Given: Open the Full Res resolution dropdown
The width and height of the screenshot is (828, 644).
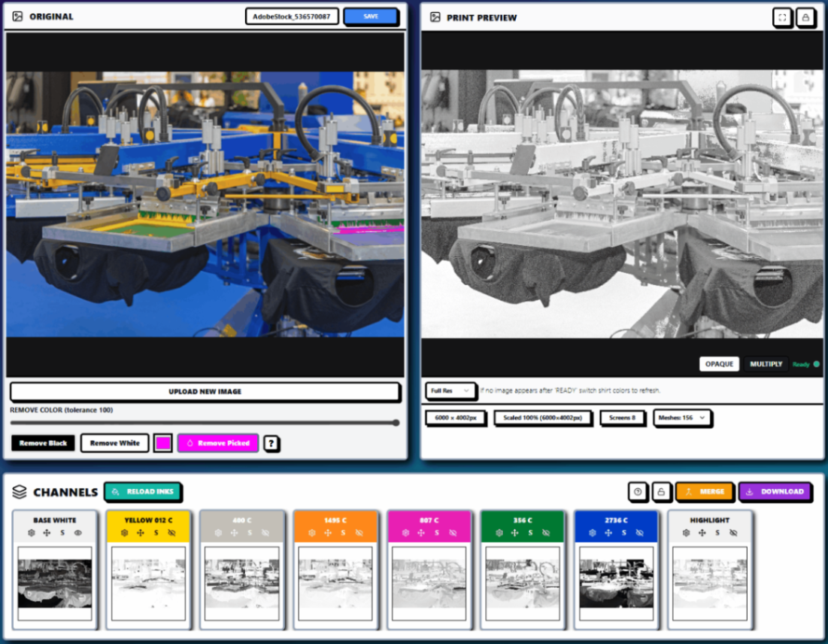Looking at the screenshot, I should (x=450, y=390).
